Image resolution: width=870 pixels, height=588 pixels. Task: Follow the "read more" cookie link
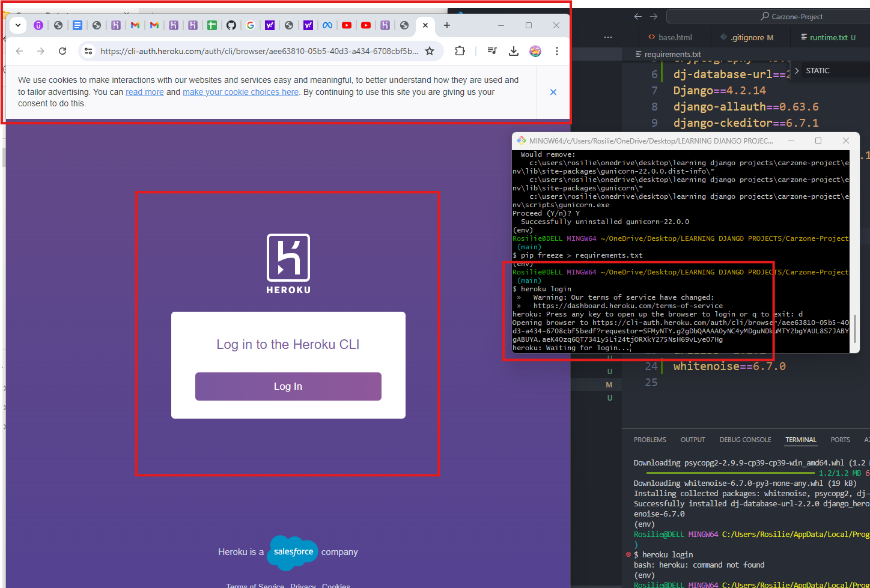click(x=145, y=92)
